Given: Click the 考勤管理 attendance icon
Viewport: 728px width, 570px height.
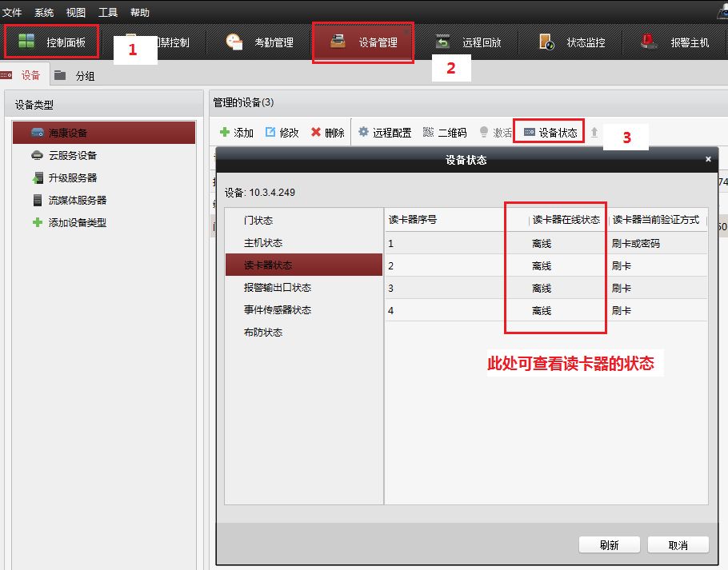Looking at the screenshot, I should click(x=234, y=42).
